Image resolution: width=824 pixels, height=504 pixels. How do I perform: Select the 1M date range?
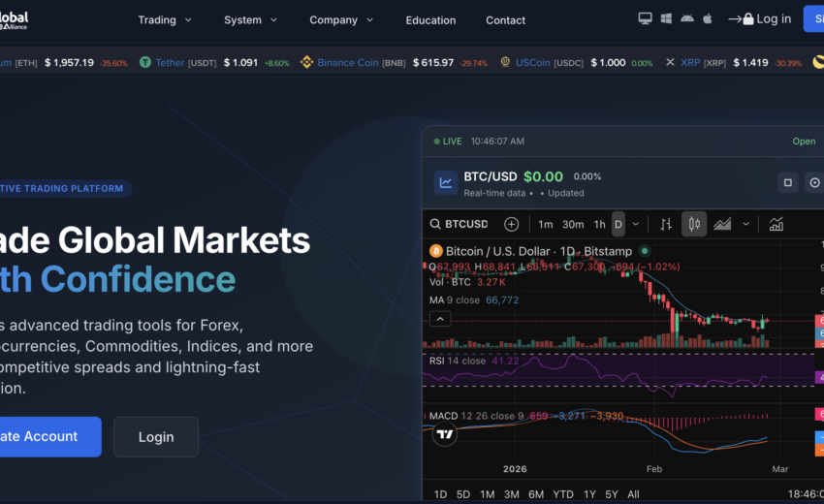point(488,494)
